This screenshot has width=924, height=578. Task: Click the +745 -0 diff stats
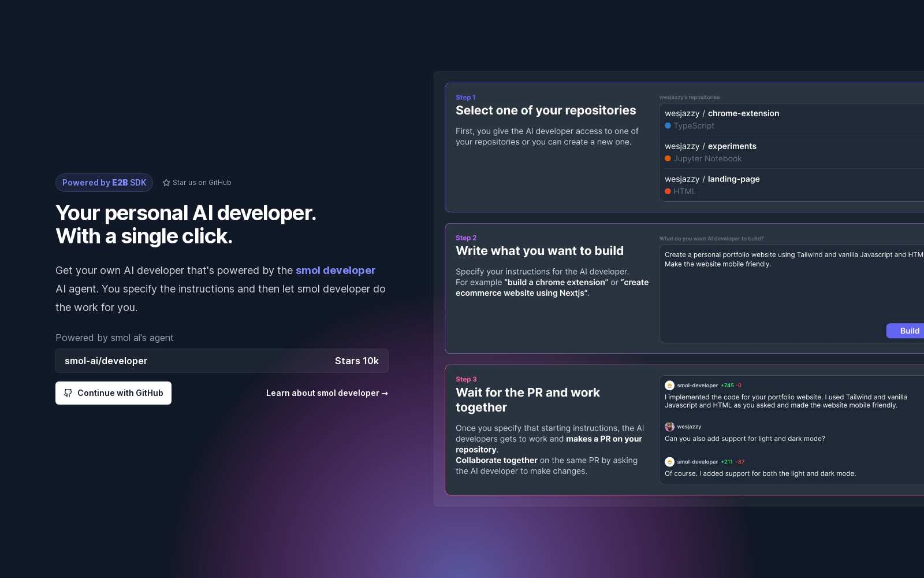pos(731,386)
